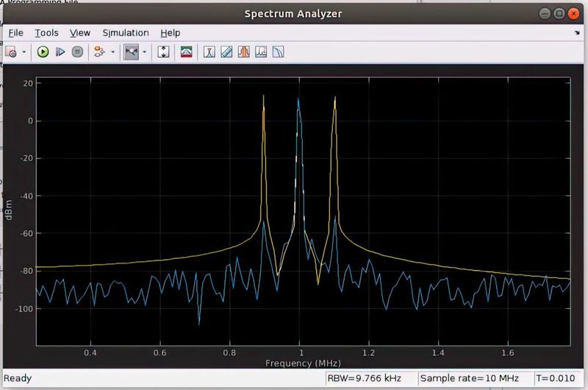588x390 pixels.
Task: Expand the highlight block dropdown arrow
Action: [x=112, y=52]
